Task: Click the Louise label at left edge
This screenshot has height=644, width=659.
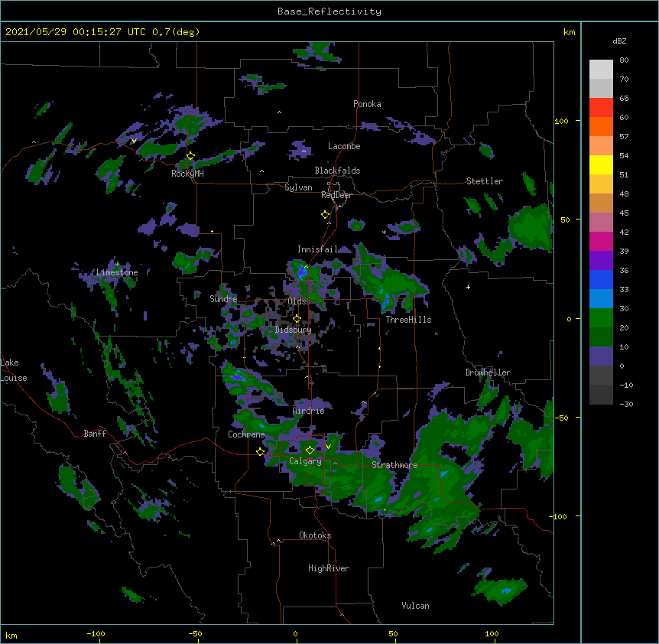Action: pos(14,378)
